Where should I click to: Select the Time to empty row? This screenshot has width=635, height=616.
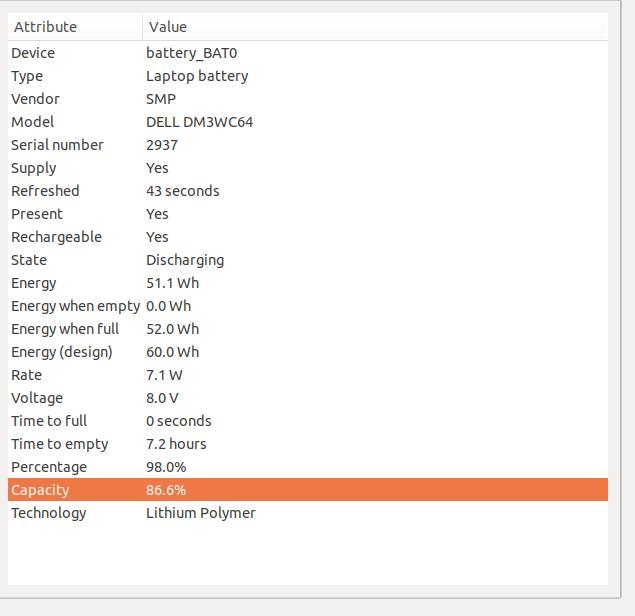point(308,444)
